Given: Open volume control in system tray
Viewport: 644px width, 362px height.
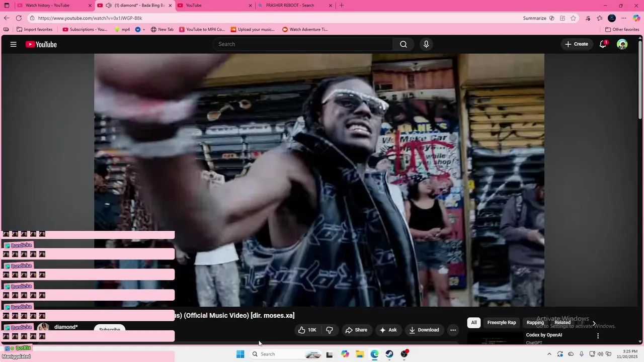Looking at the screenshot, I should tap(600, 354).
